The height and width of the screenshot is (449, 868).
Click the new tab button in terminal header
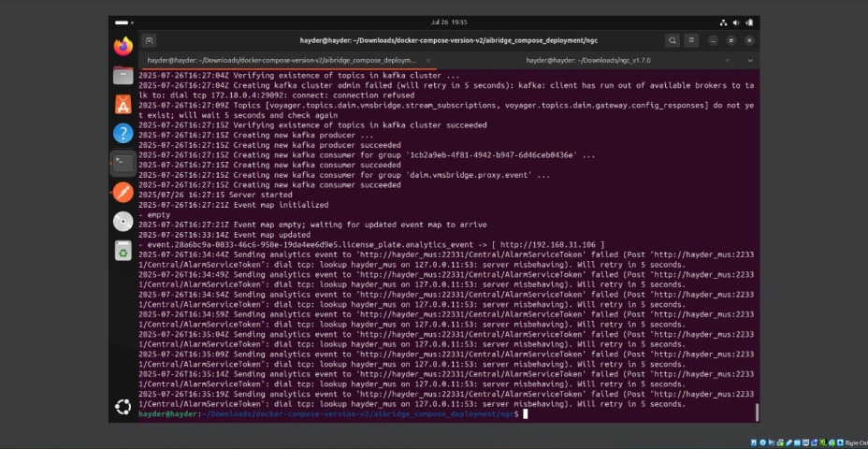(150, 41)
